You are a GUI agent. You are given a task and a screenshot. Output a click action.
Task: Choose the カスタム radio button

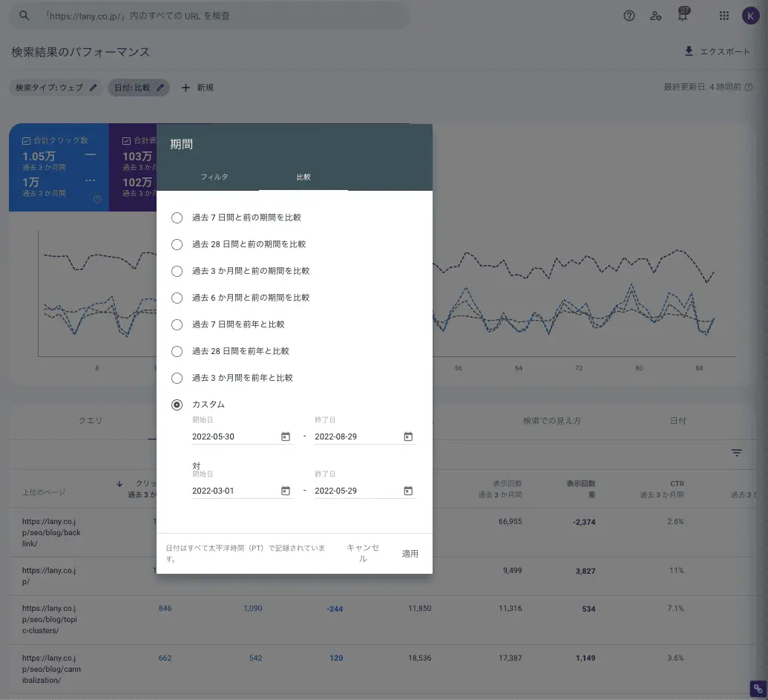[177, 405]
